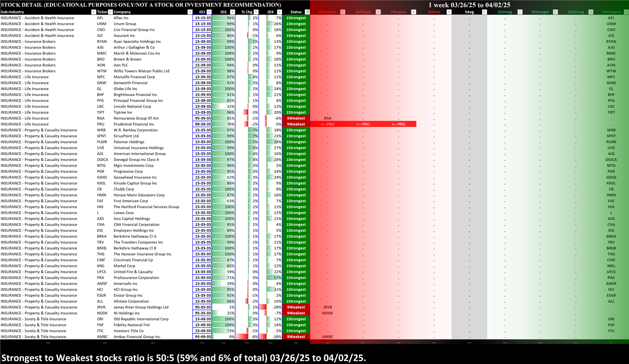Click the red <---PRU cell under 8VWeak
Image resolution: width=629 pixels, height=364 pixels.
[x=363, y=124]
